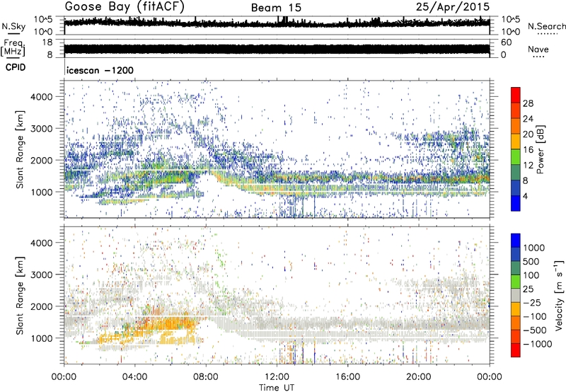Viewport: 566px width, 392px height.
Task: Click the date '25/Apr/2015'
Action: [453, 7]
